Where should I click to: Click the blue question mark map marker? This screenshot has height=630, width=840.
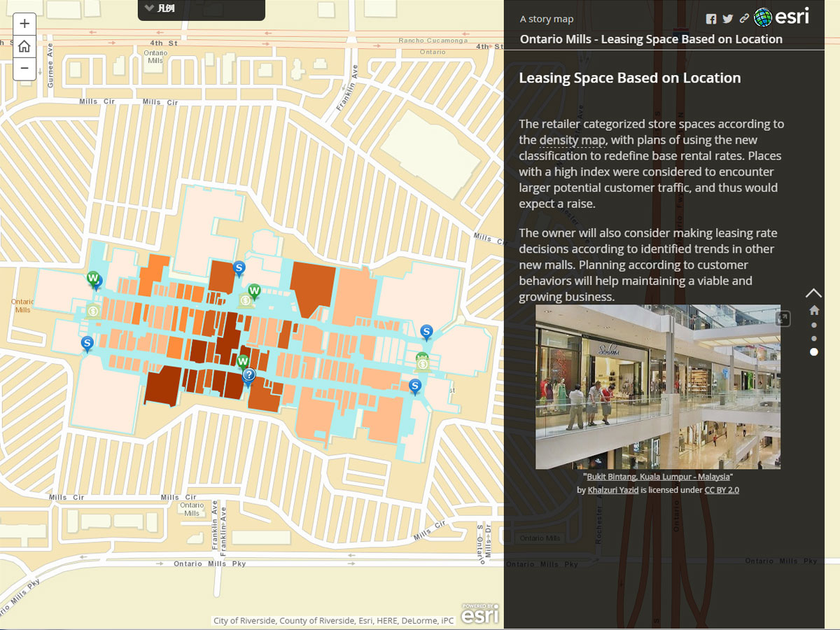248,376
